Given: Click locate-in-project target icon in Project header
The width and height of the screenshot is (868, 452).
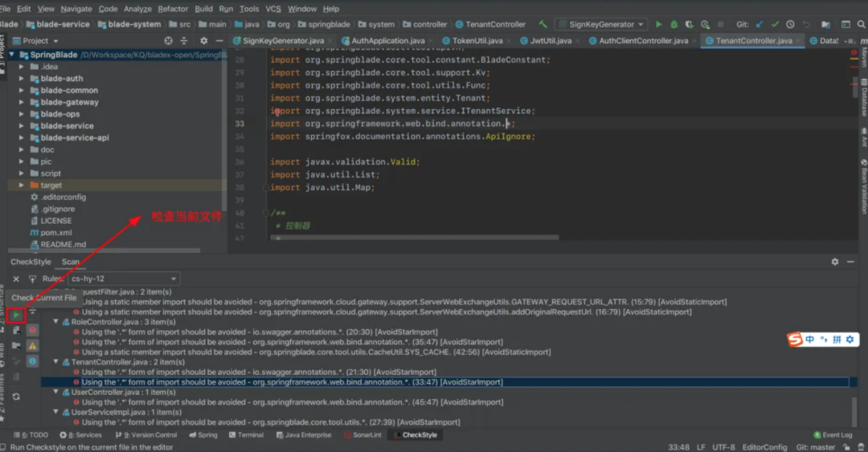Looking at the screenshot, I should tap(168, 41).
